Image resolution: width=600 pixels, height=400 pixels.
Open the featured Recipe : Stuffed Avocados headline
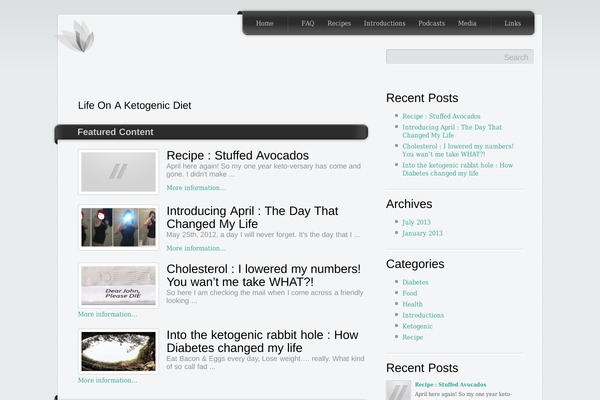238,155
